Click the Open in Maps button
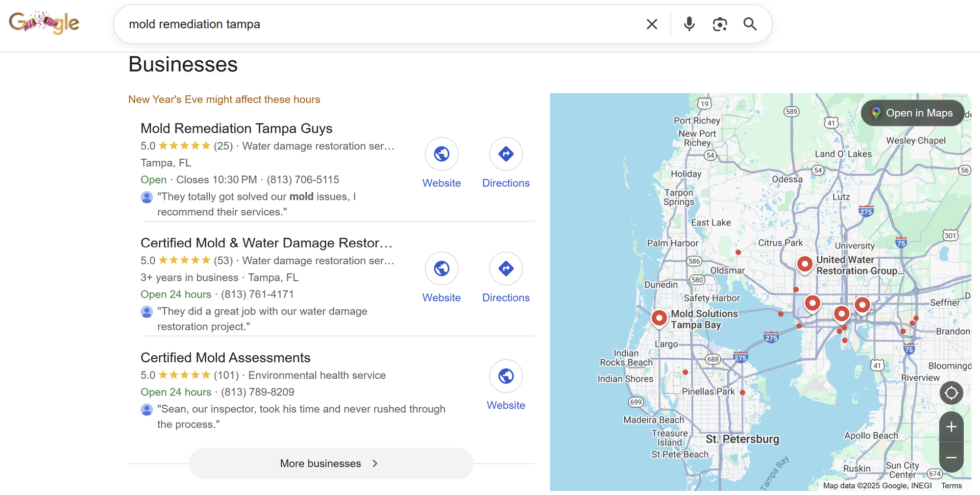The image size is (980, 495). pos(912,113)
